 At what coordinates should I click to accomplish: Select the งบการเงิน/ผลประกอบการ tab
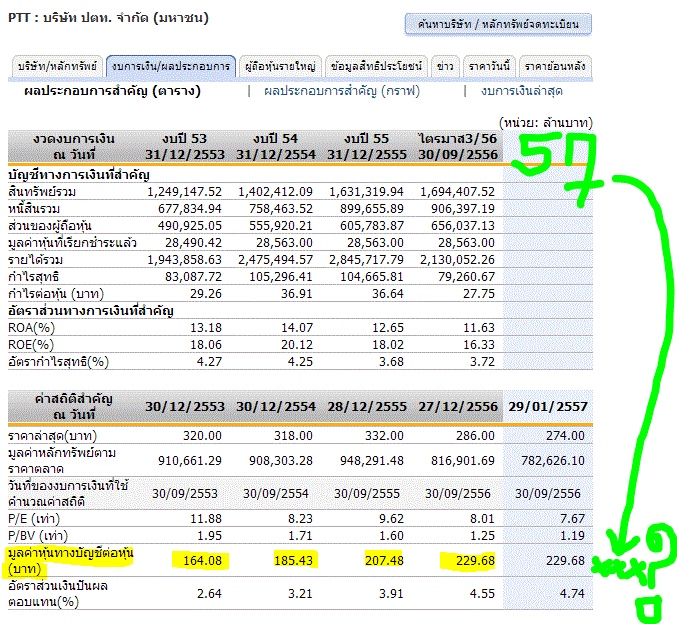click(x=171, y=67)
